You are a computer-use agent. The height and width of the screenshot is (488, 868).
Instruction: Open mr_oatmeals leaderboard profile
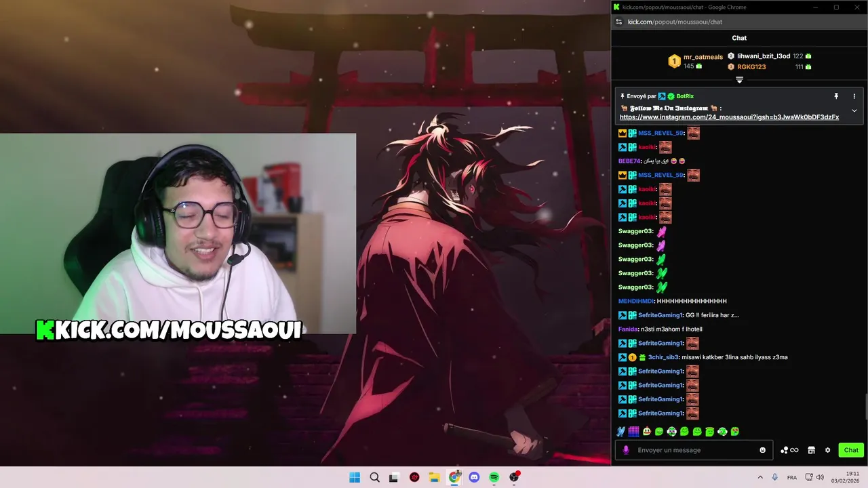coord(703,57)
